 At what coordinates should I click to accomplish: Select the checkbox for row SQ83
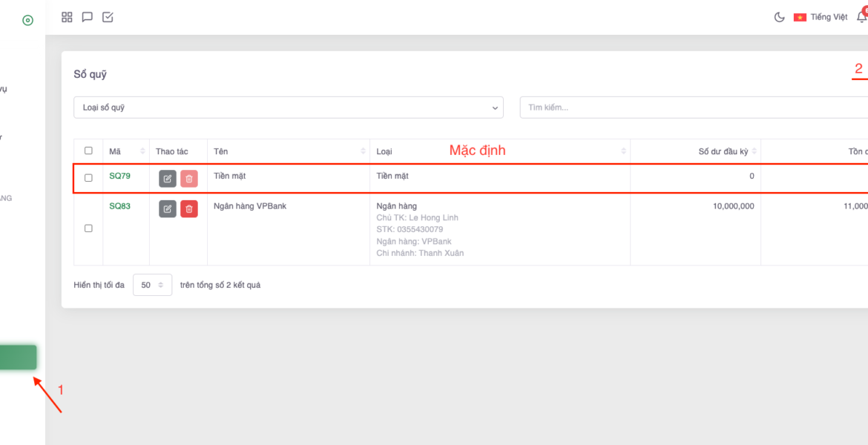[x=88, y=228]
